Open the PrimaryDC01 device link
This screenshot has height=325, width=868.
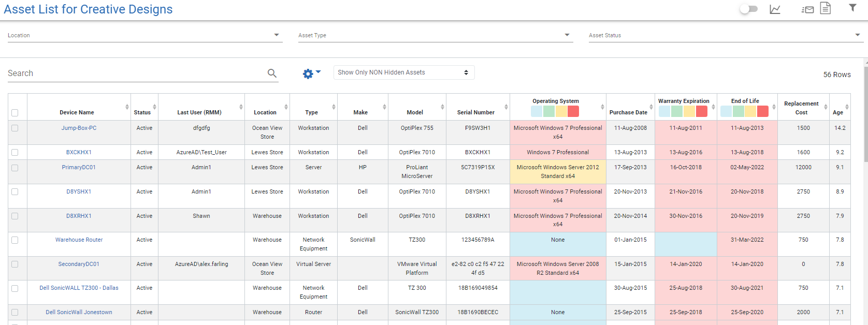(x=79, y=167)
